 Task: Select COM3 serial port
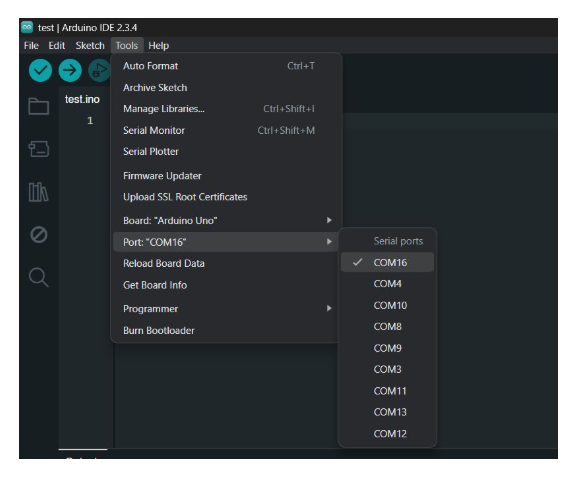click(x=387, y=369)
